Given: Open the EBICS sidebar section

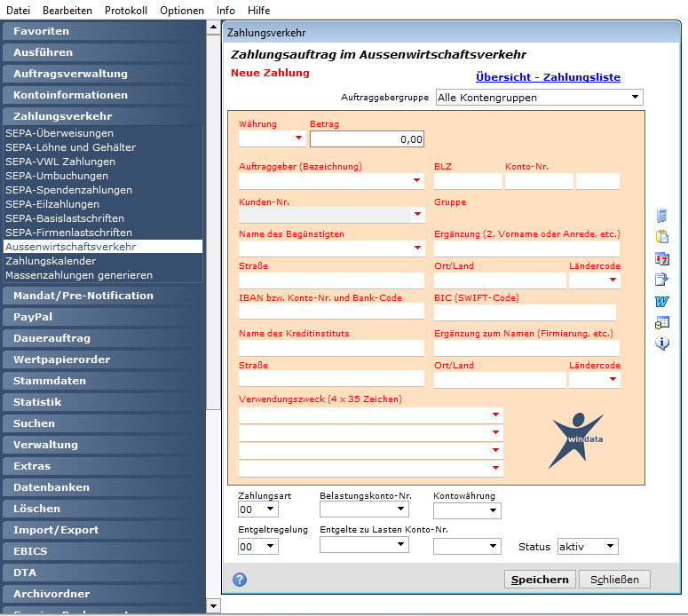Looking at the screenshot, I should pos(104,551).
